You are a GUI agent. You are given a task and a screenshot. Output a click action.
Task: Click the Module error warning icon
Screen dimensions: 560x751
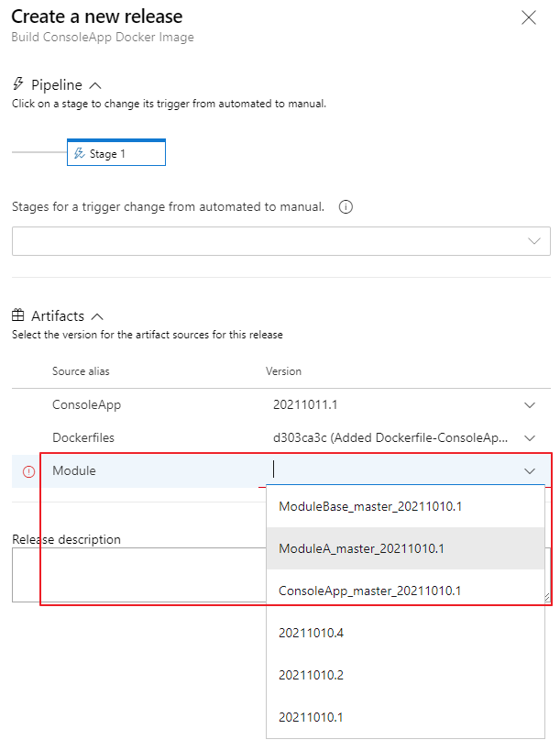click(x=28, y=471)
